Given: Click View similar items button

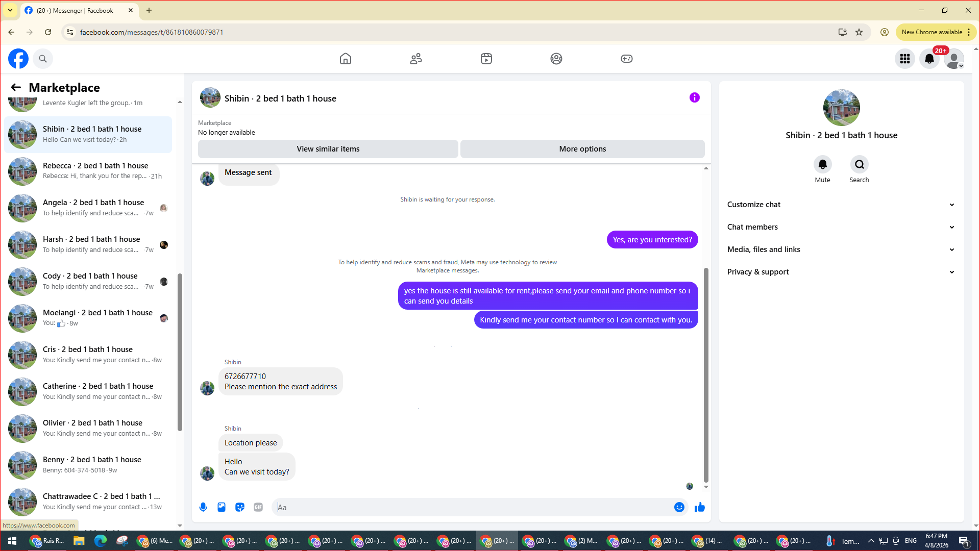Looking at the screenshot, I should coord(328,149).
